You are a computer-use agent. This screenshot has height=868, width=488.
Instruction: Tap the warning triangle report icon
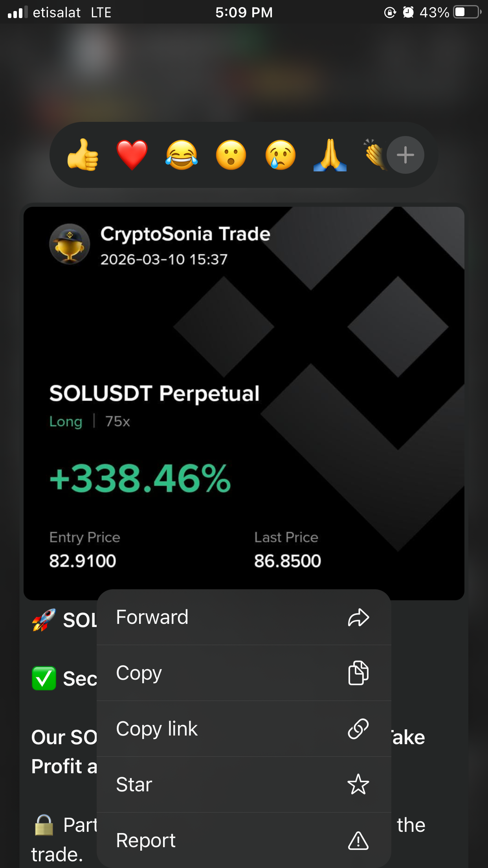pyautogui.click(x=358, y=840)
